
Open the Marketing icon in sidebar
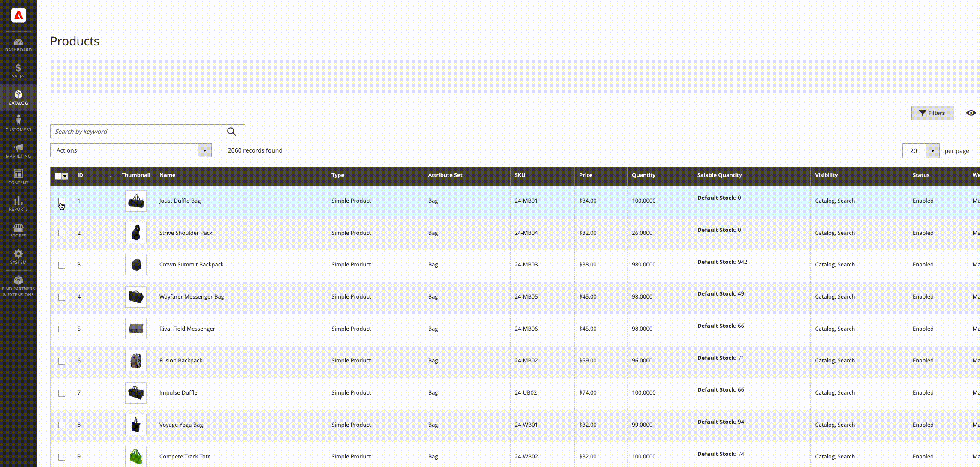tap(18, 150)
